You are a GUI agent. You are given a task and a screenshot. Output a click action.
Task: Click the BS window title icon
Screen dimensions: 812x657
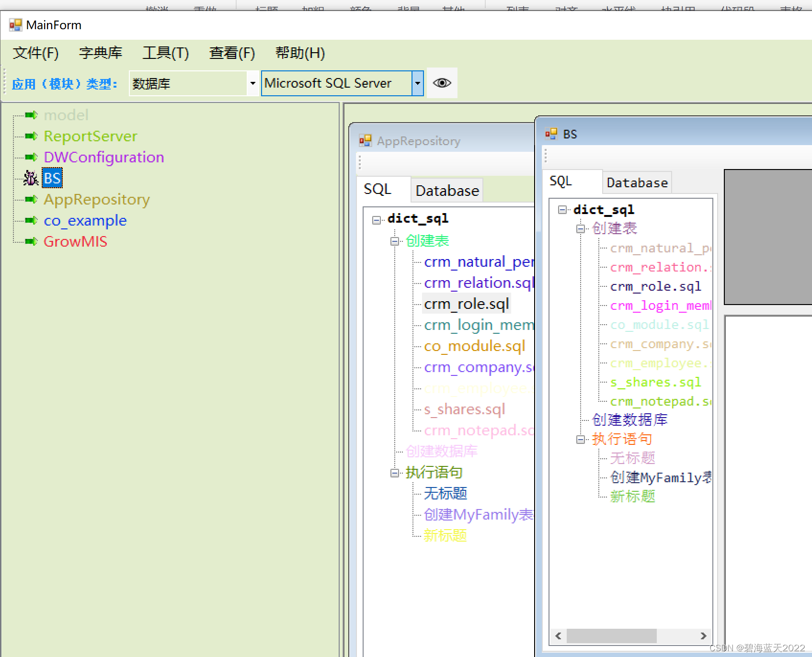tap(551, 134)
